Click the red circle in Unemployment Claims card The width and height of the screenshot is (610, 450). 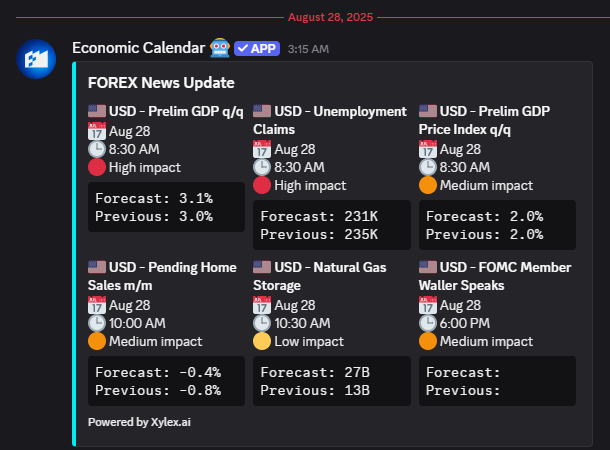point(262,185)
